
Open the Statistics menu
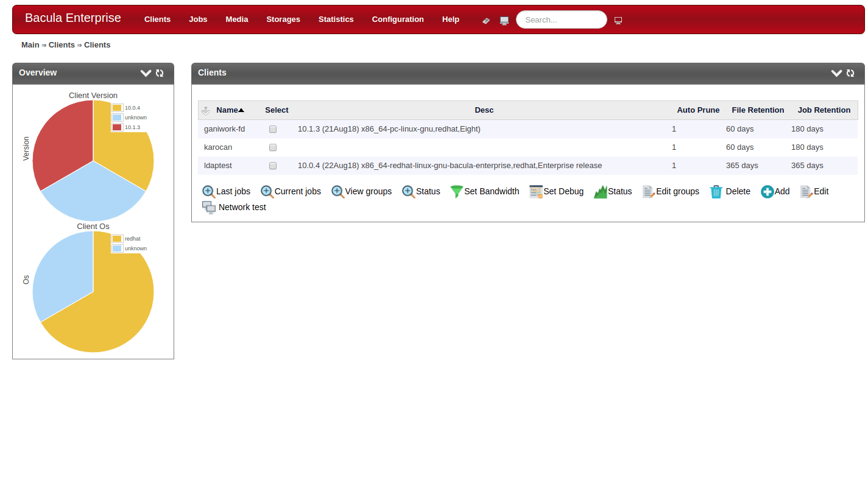tap(336, 19)
